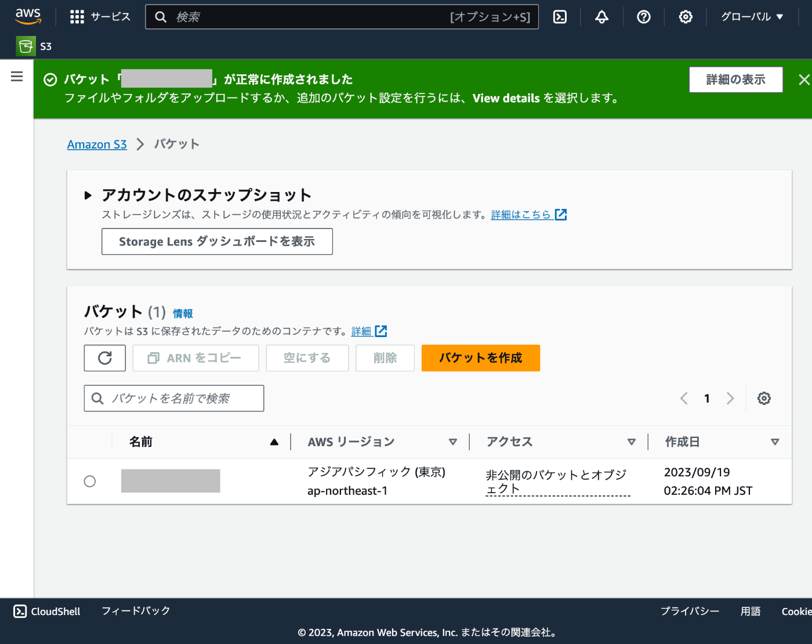
Task: Go to next page arrow
Action: click(730, 398)
